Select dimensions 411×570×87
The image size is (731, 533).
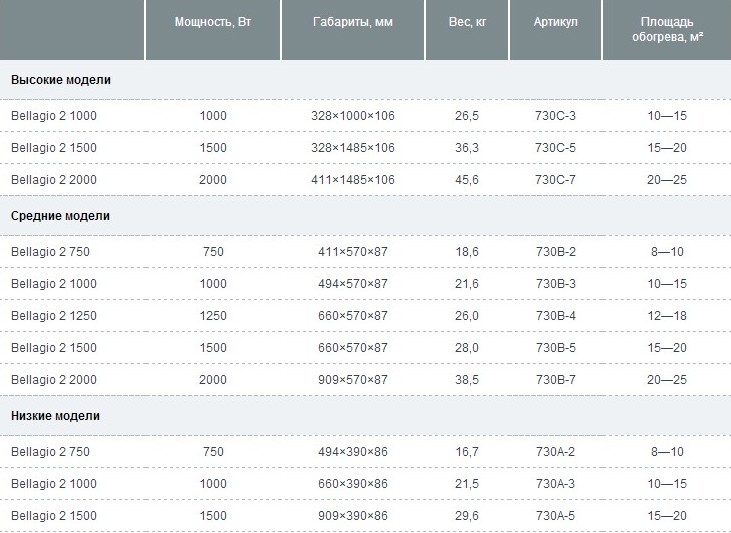tap(353, 252)
